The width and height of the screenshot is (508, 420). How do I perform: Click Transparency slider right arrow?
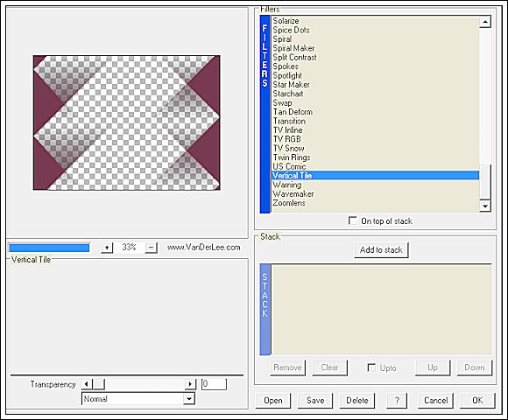190,384
